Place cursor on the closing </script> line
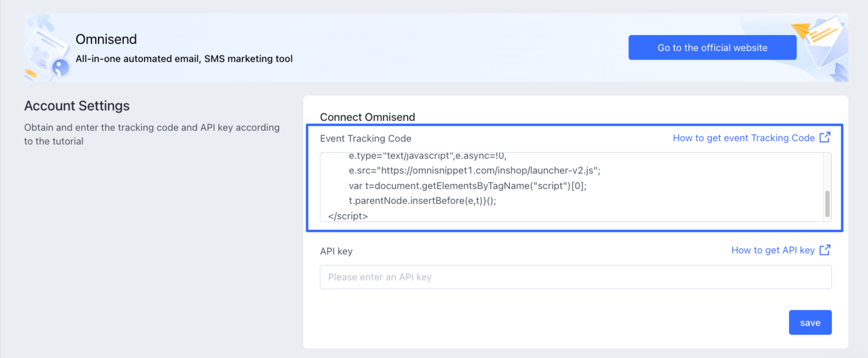This screenshot has height=358, width=868. click(348, 216)
